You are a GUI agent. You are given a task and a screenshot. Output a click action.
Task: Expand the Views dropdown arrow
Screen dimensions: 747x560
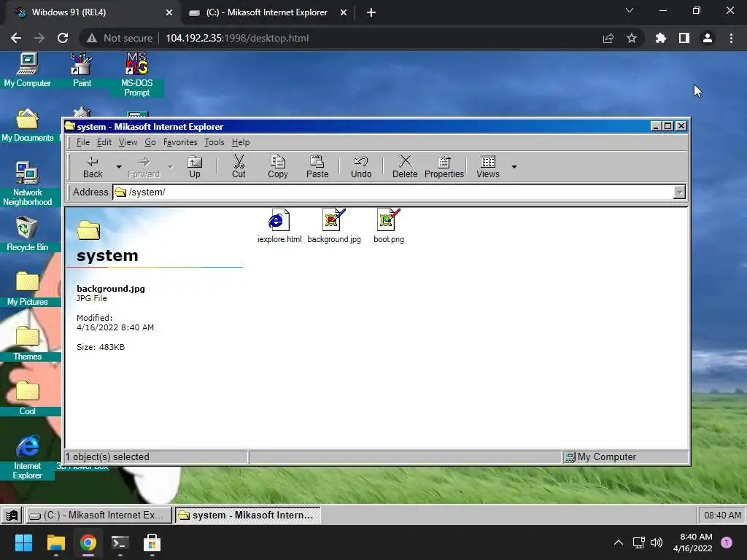click(x=514, y=167)
